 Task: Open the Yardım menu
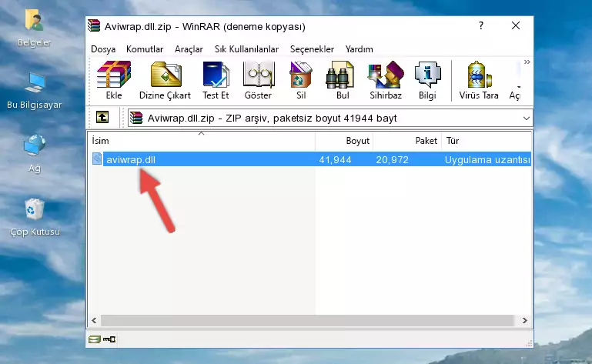click(359, 49)
